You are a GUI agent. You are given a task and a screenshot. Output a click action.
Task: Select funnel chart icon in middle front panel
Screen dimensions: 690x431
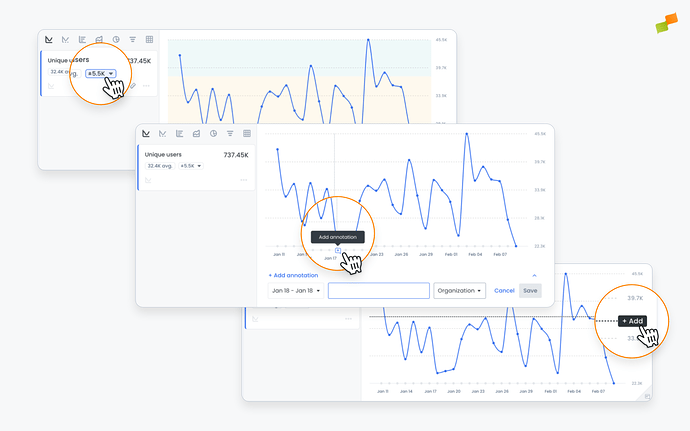(230, 133)
